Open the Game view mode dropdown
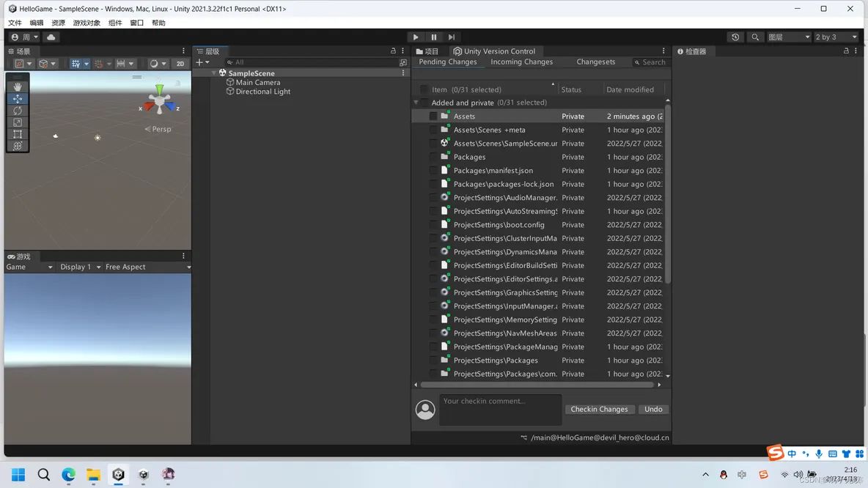868x488 pixels. click(29, 267)
